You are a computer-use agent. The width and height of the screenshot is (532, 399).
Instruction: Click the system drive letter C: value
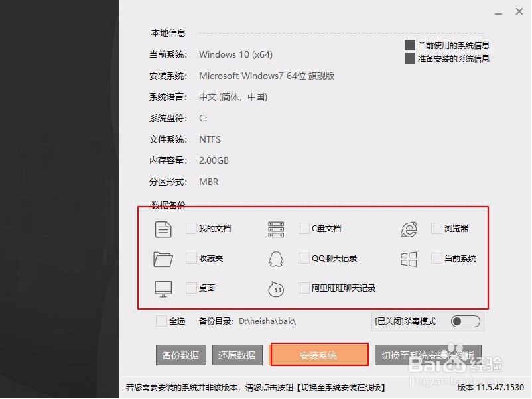pyautogui.click(x=203, y=119)
